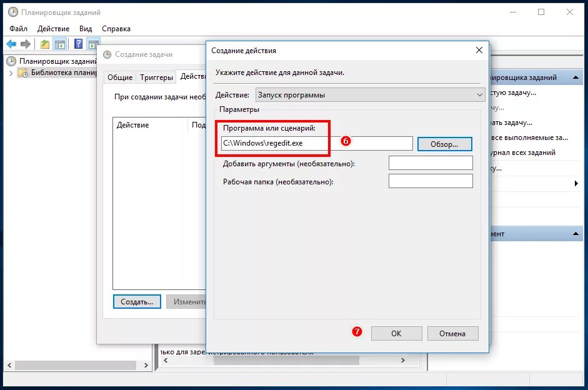Click the program path field with regedit.exe
The image size is (588, 390).
click(317, 143)
